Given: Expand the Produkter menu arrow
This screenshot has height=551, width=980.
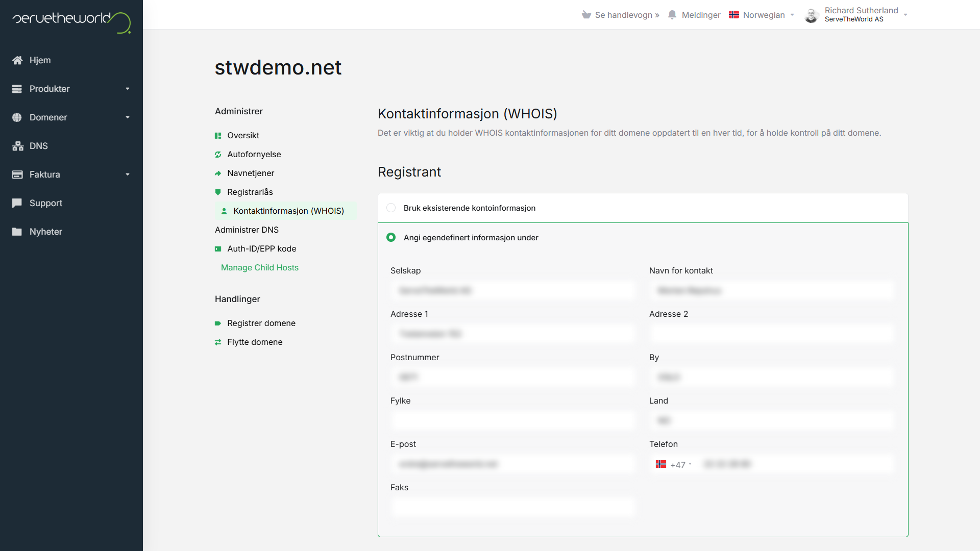Looking at the screenshot, I should coord(128,89).
